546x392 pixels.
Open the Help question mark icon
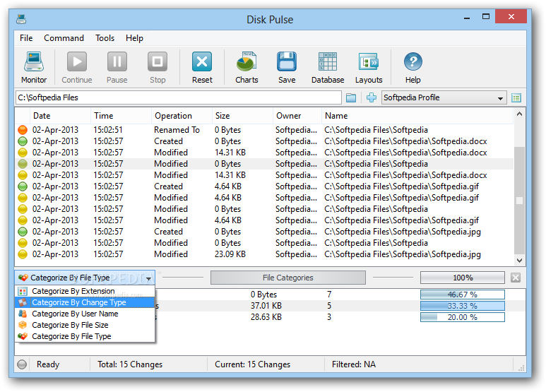(413, 67)
